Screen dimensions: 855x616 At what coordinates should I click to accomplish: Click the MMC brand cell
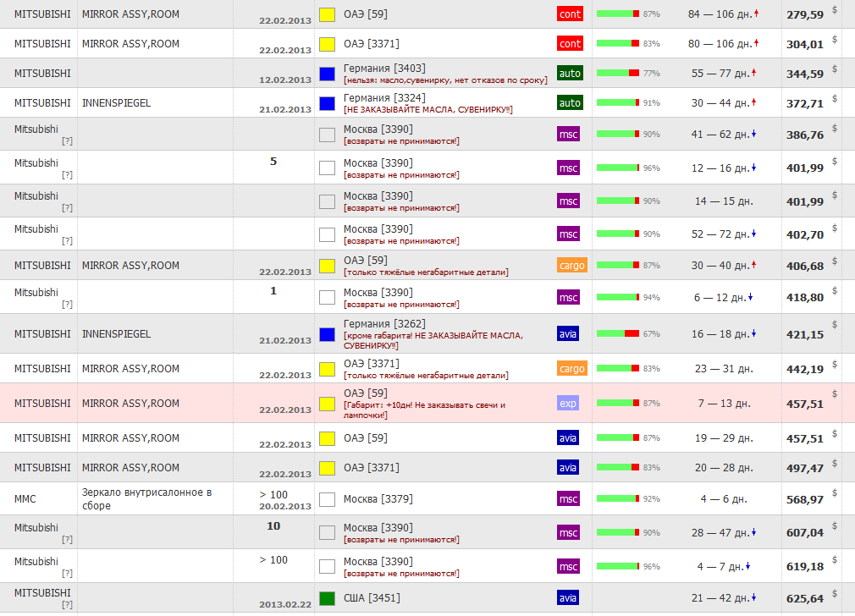[x=25, y=498]
